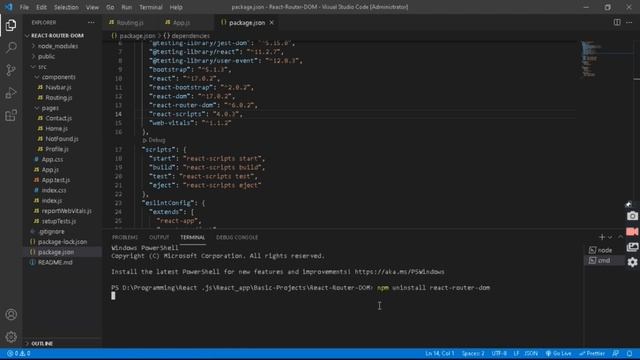Open the Manage gear in activity bar
This screenshot has height=360, width=640.
coord(11,337)
